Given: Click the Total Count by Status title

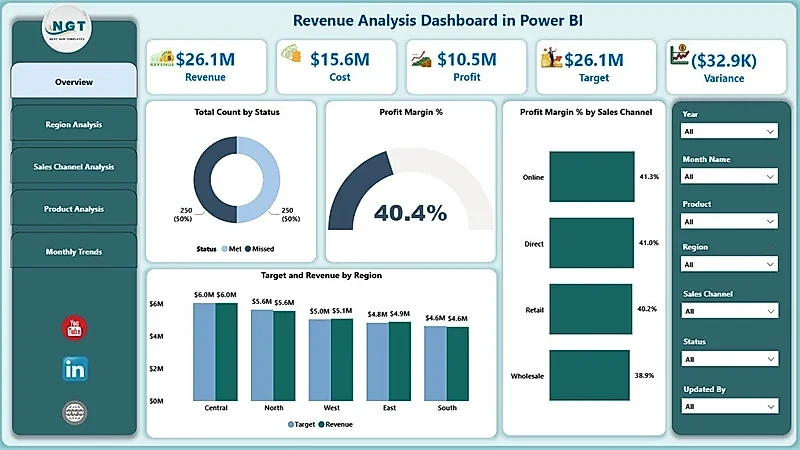Looking at the screenshot, I should (x=237, y=112).
